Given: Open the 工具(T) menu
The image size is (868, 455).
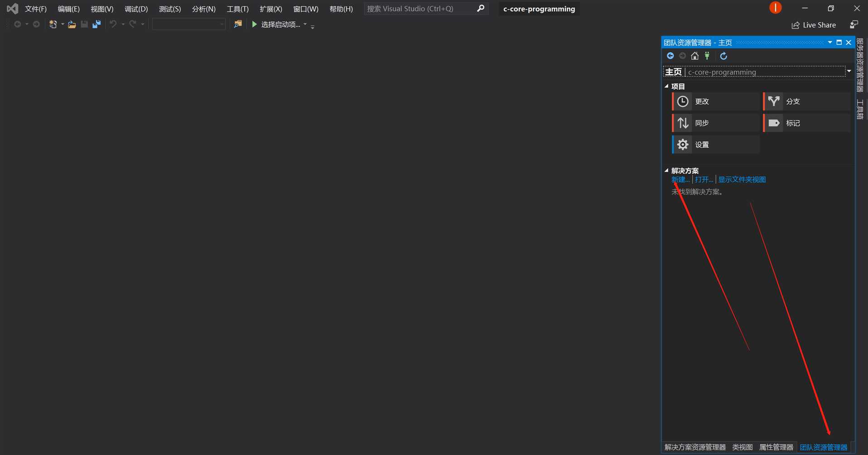Looking at the screenshot, I should pos(237,9).
